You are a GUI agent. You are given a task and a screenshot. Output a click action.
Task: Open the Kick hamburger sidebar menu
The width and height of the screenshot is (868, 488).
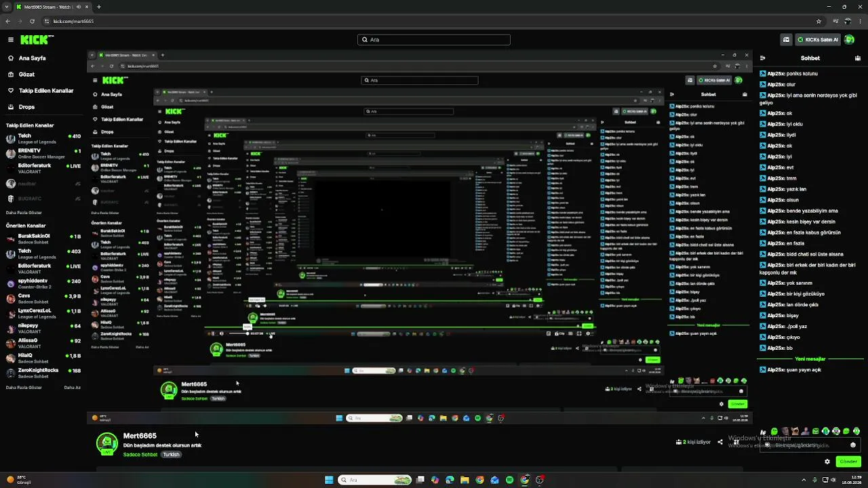tap(11, 40)
